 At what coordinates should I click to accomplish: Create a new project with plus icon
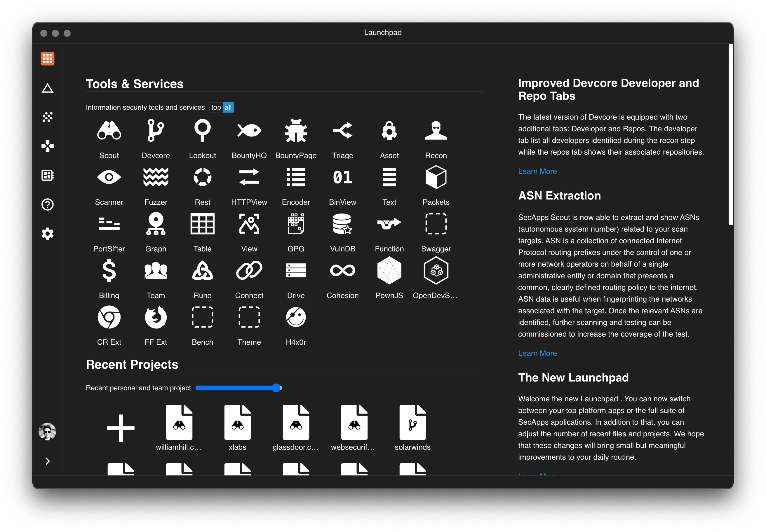click(x=121, y=428)
